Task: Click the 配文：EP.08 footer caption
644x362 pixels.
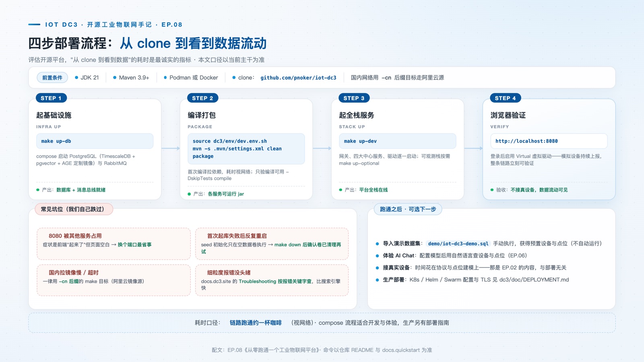Action: (322, 350)
